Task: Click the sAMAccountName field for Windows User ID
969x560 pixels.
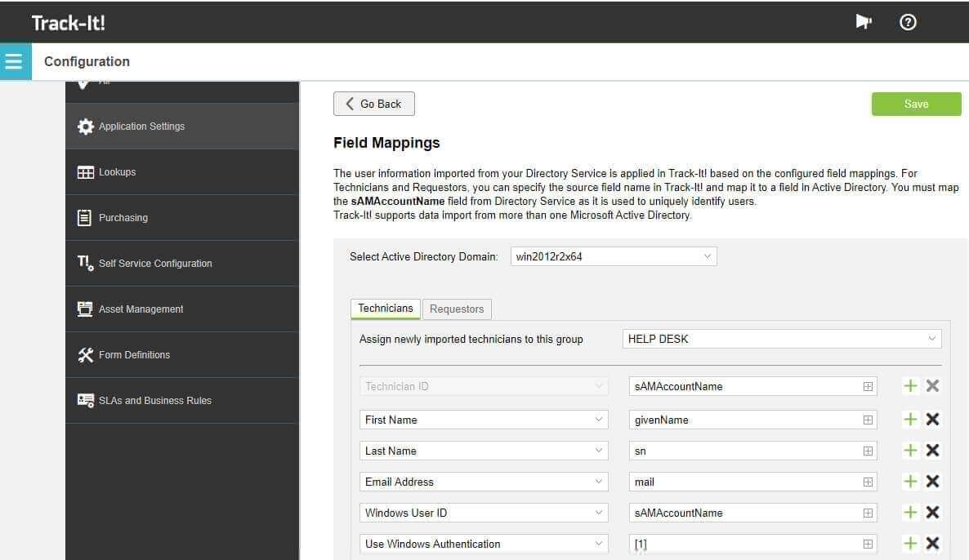Action: [752, 513]
